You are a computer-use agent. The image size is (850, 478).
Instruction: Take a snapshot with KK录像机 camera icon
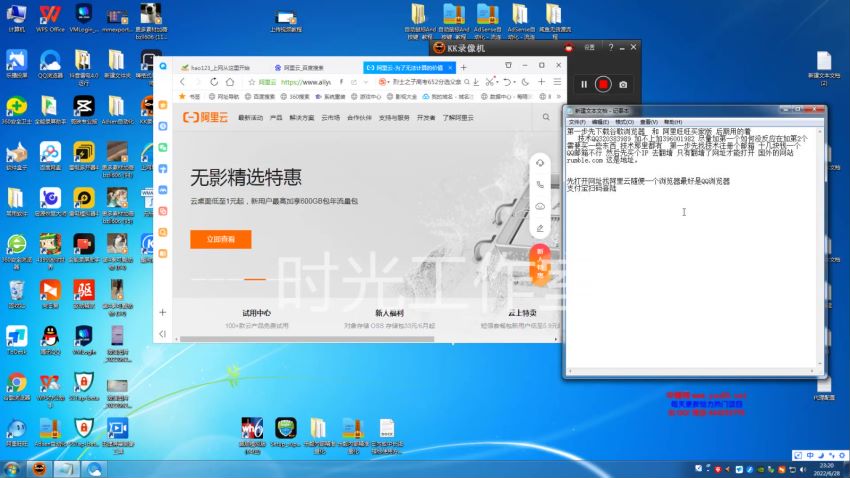click(623, 85)
